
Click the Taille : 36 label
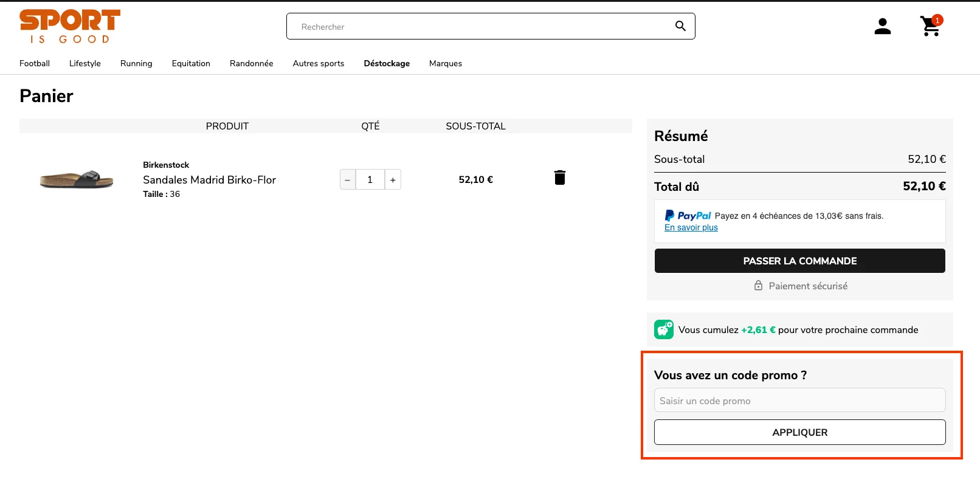[x=162, y=194]
